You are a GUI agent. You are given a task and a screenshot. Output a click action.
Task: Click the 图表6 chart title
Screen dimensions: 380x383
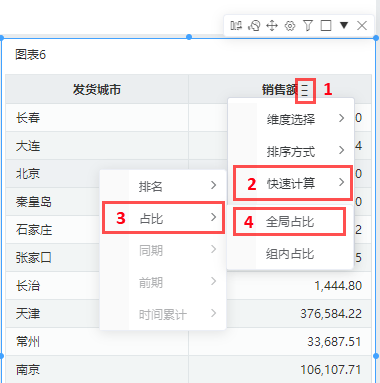click(30, 54)
